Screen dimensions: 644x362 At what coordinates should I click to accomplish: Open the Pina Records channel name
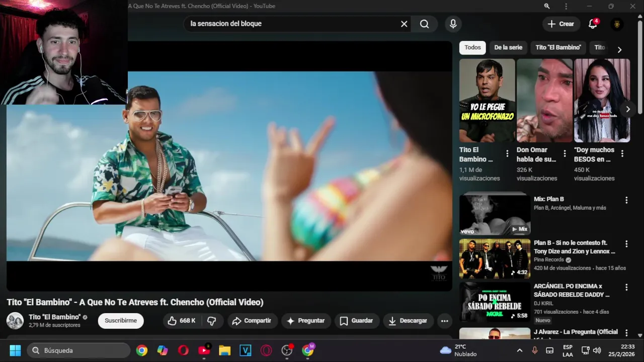549,260
